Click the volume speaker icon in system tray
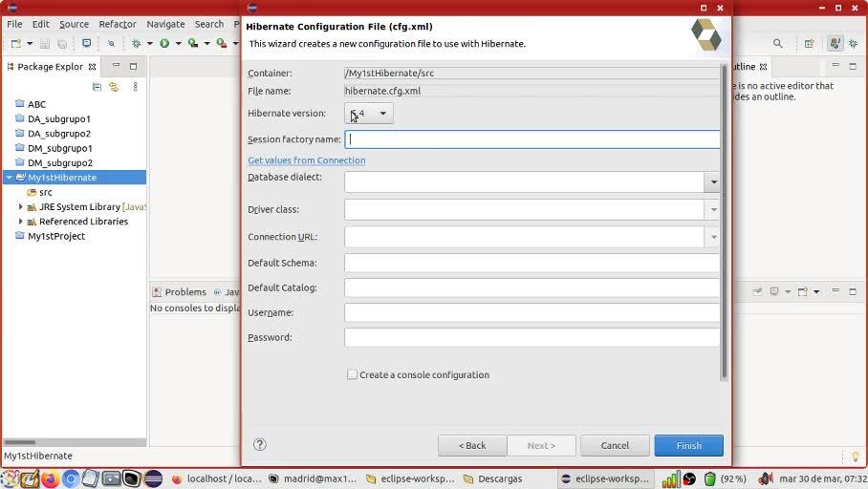Viewport: 868px width, 489px height. click(766, 478)
